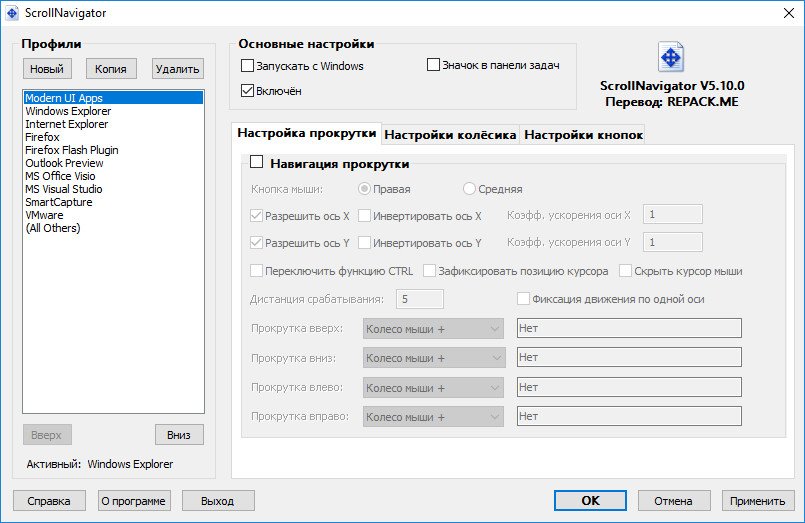
Task: Switch to Настройка прокрутки tab
Action: 306,133
